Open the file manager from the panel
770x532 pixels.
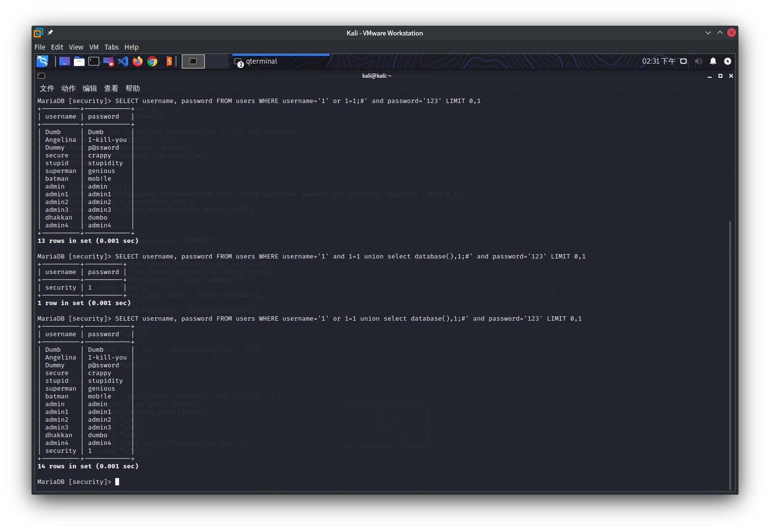[79, 61]
